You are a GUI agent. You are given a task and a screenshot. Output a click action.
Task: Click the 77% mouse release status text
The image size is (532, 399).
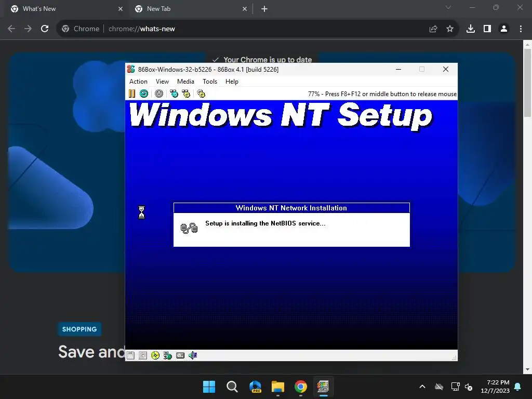(x=382, y=94)
